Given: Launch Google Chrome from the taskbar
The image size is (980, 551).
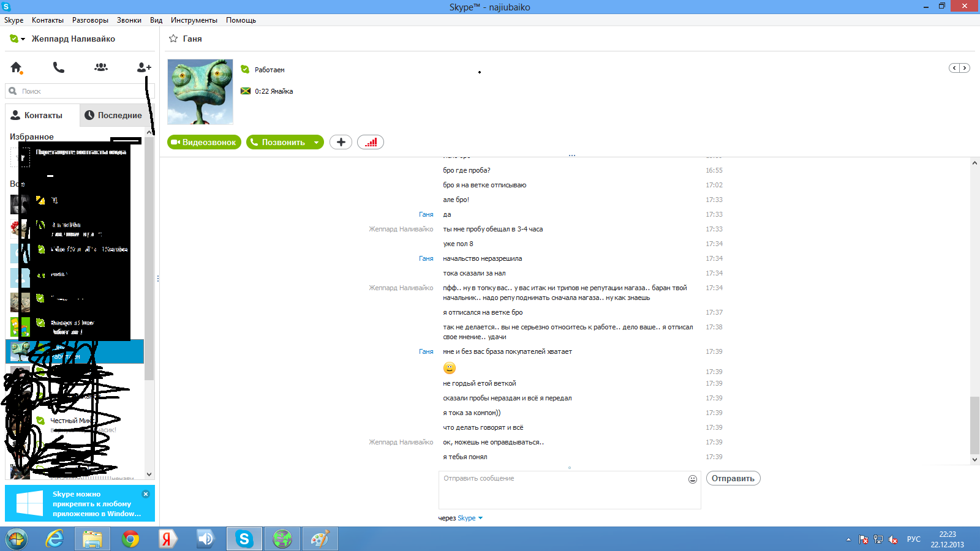Looking at the screenshot, I should click(130, 539).
